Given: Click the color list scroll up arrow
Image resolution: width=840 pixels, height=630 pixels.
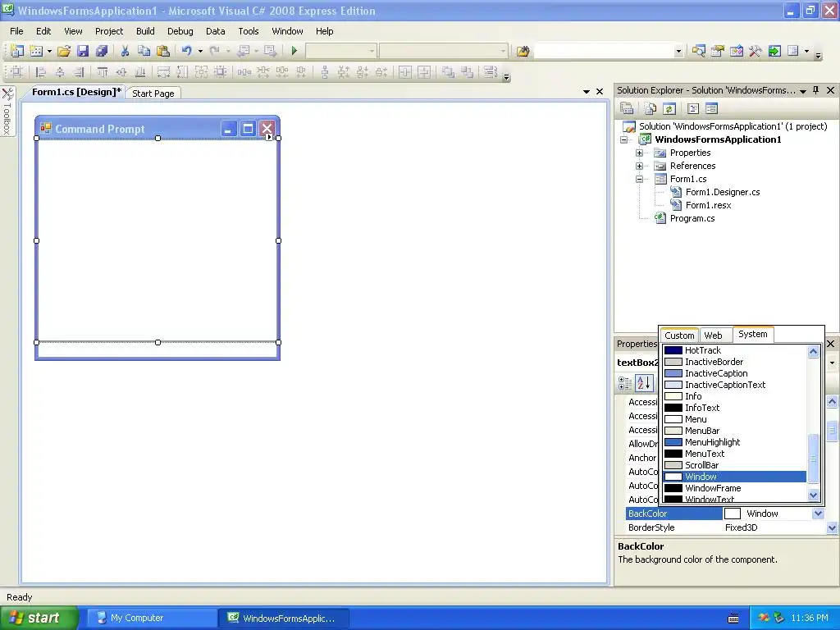Looking at the screenshot, I should 813,351.
